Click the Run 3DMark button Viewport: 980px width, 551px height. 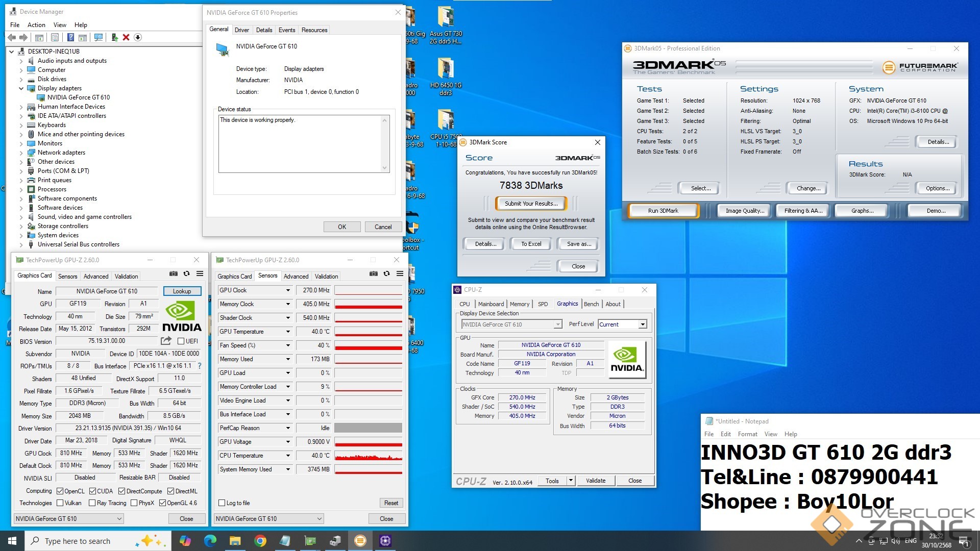663,211
